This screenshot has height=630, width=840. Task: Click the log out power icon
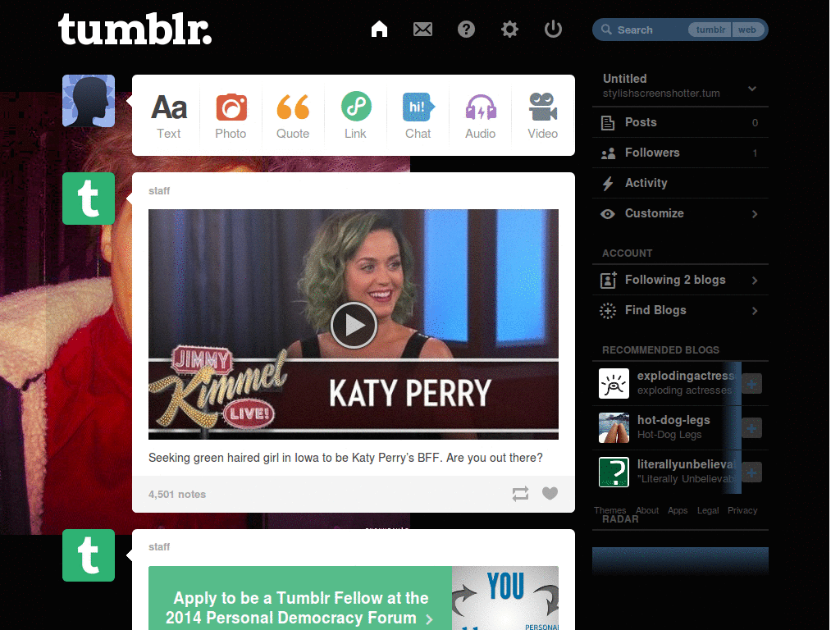(x=553, y=29)
